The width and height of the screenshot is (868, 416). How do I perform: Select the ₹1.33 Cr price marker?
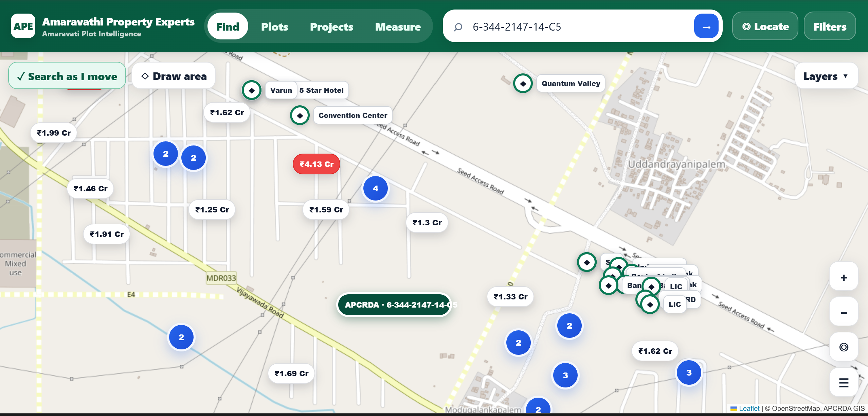coord(510,297)
